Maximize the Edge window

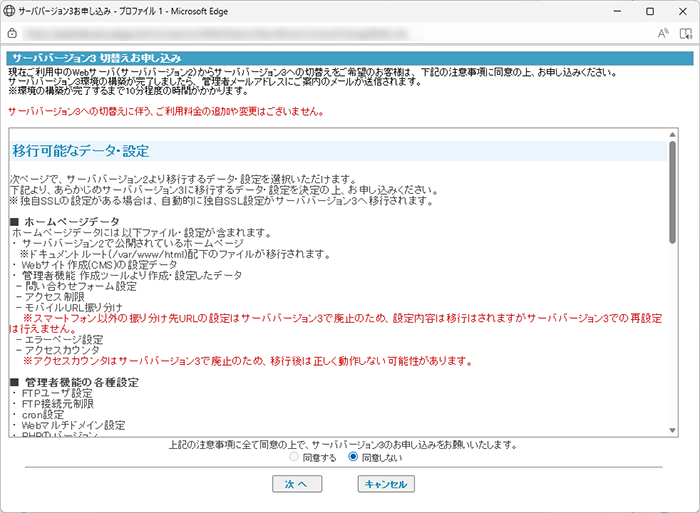(x=649, y=10)
